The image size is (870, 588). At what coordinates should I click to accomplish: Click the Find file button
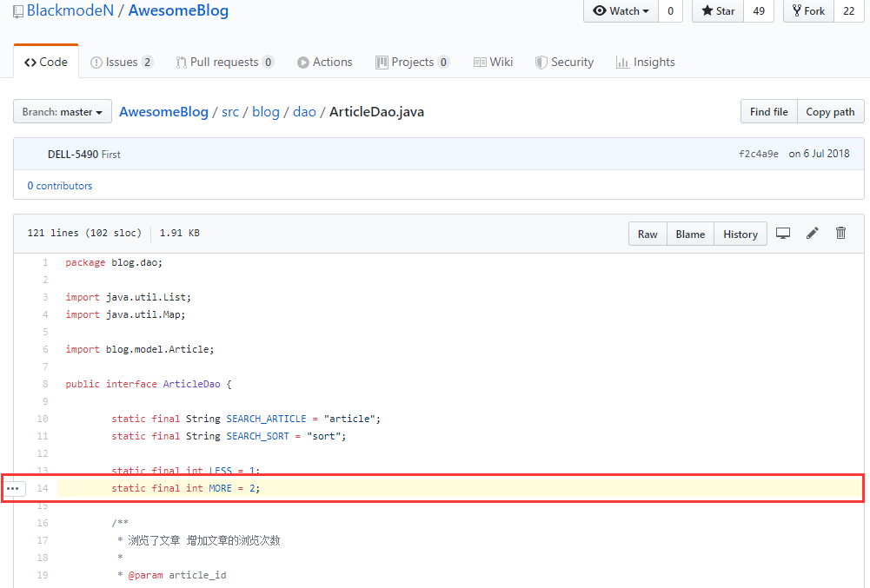click(x=769, y=111)
